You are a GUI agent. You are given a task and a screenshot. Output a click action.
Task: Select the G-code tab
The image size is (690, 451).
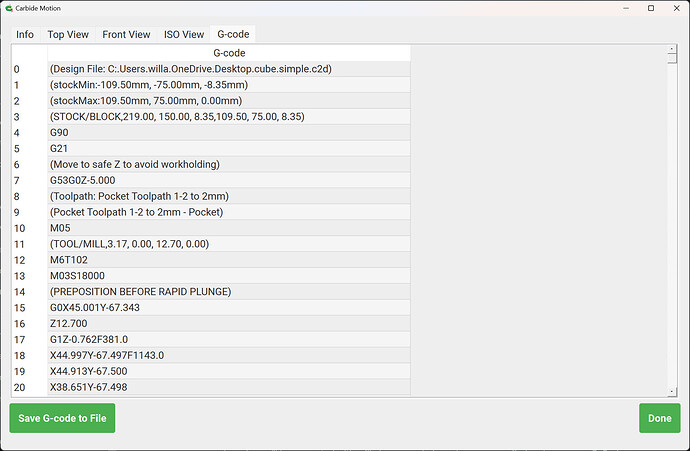coord(233,34)
